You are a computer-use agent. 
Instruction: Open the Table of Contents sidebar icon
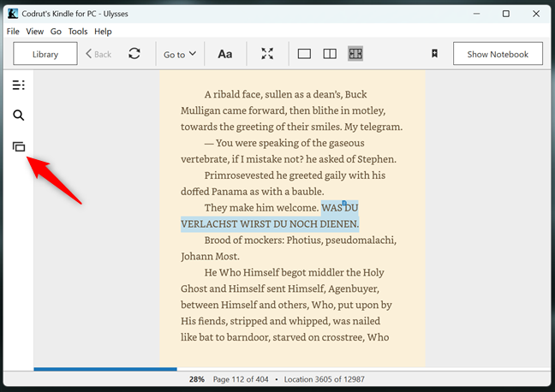tap(18, 85)
